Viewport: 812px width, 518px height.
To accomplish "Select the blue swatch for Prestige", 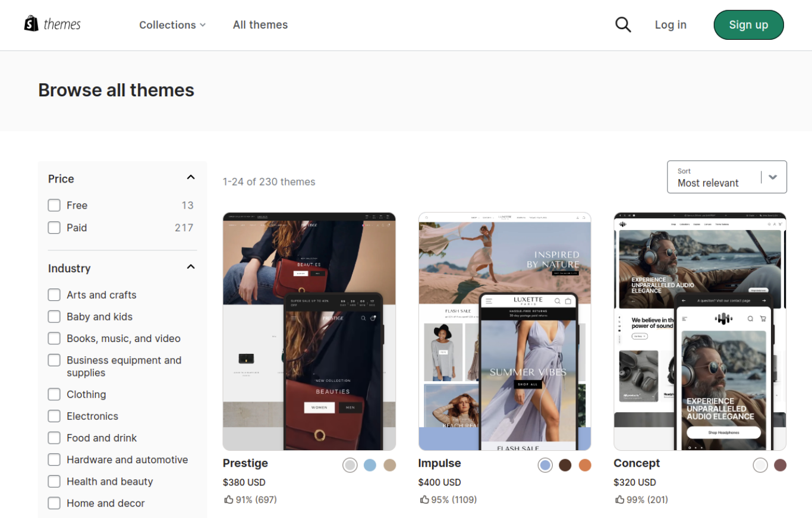I will click(370, 465).
